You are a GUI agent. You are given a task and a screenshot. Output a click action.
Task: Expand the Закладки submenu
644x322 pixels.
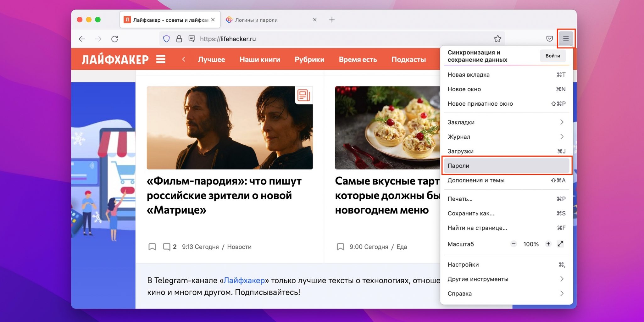pos(506,122)
